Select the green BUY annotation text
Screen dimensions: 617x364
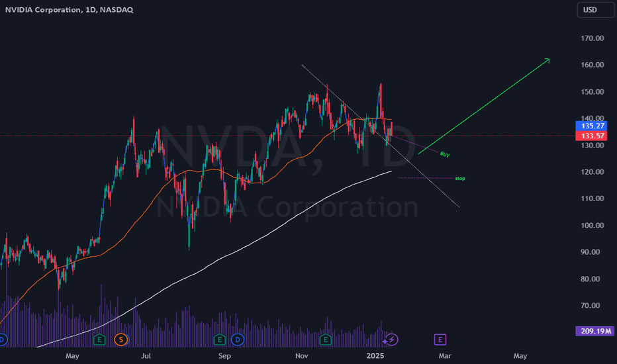click(x=445, y=155)
